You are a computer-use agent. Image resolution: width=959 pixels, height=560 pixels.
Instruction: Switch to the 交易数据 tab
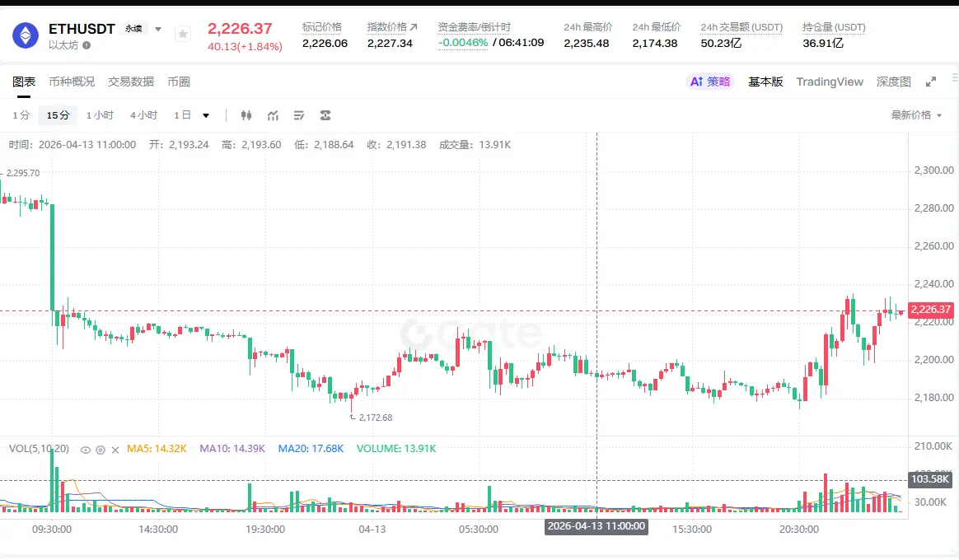(131, 82)
